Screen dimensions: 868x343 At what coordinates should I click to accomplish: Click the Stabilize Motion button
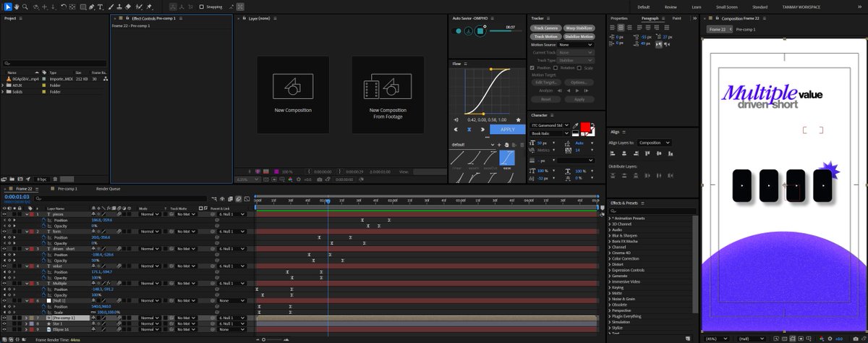click(579, 36)
